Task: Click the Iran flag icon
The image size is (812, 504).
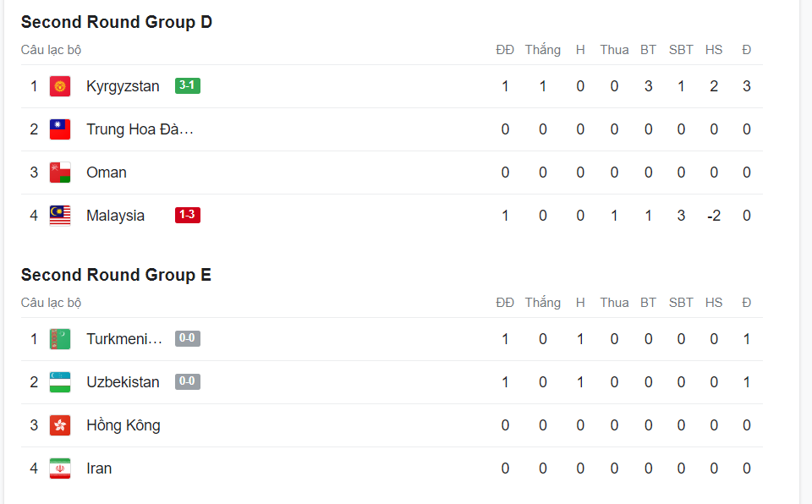Action: point(60,468)
